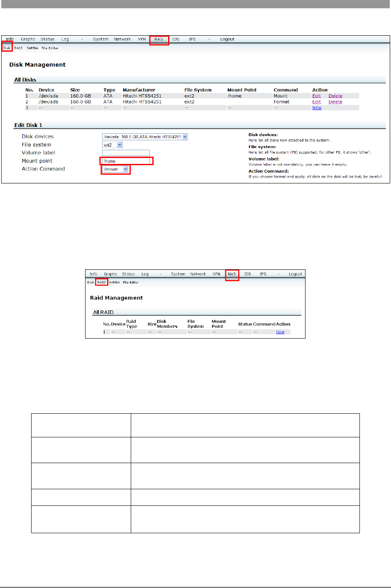Image resolution: width=391 pixels, height=588 pixels.
Task: Open Log menu in the Disk Management screenshot
Action: click(65, 39)
